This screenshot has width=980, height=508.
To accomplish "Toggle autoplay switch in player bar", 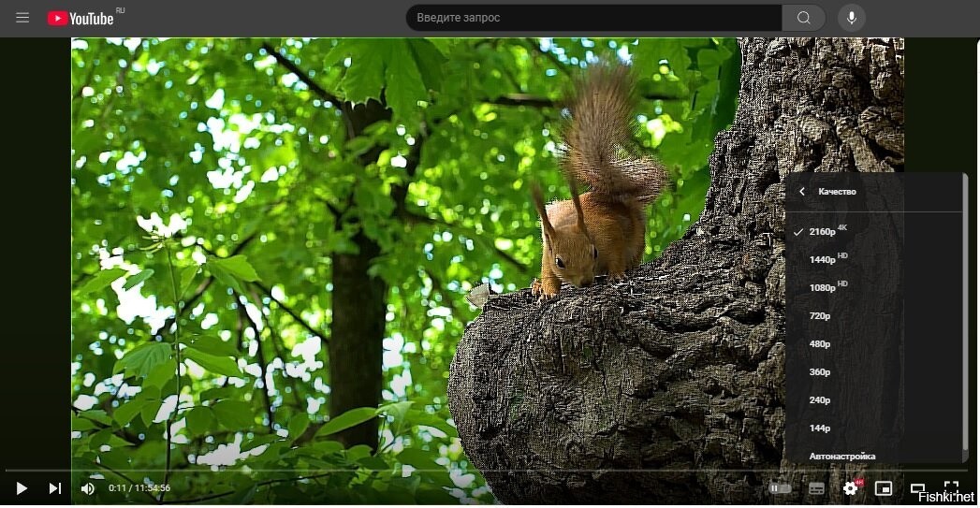I will (780, 488).
